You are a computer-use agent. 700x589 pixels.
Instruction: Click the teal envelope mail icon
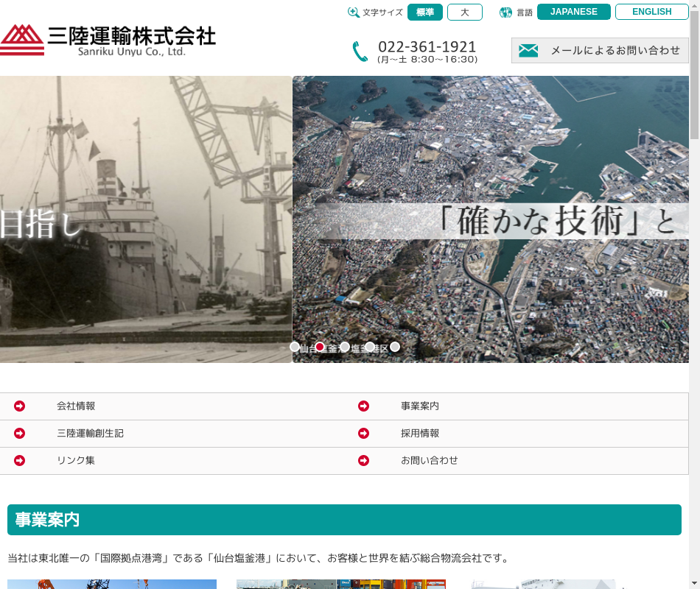528,50
